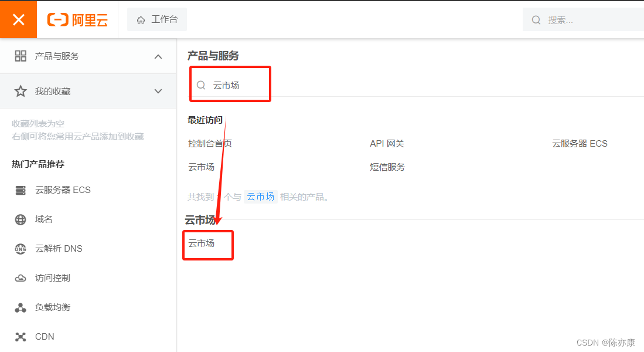Screen dimensions: 644x352
Task: Click the magnifier icon in the product search box
Action: point(201,85)
